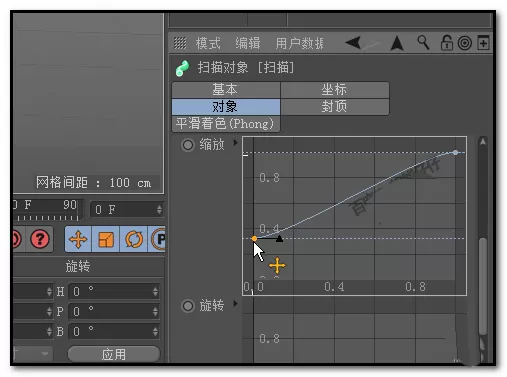Select the orange start point on scale curve
This screenshot has height=377, width=507.
(x=254, y=238)
